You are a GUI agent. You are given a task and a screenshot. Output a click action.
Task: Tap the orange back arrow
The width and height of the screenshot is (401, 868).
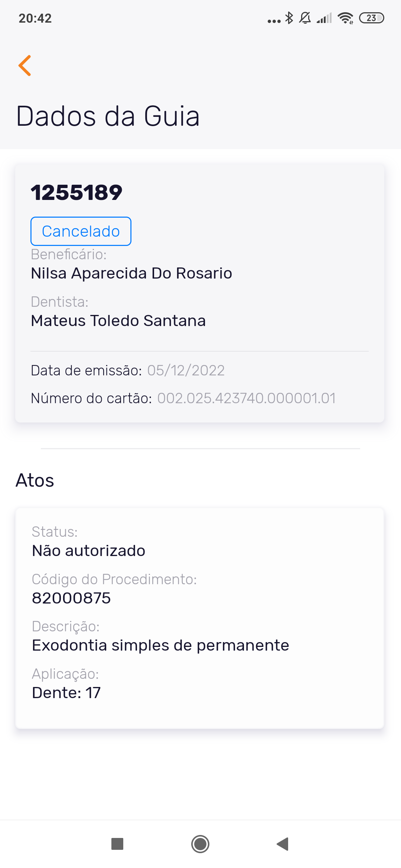pyautogui.click(x=25, y=66)
